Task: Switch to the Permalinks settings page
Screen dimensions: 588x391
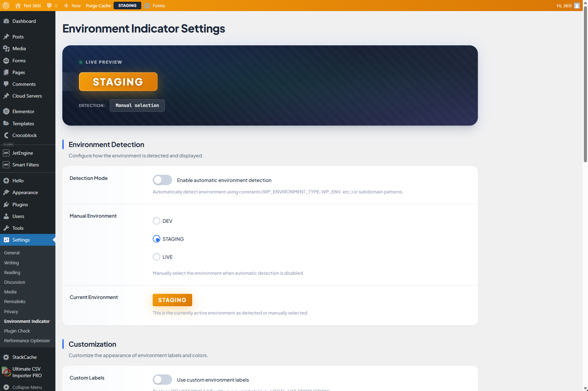Action: [x=15, y=301]
